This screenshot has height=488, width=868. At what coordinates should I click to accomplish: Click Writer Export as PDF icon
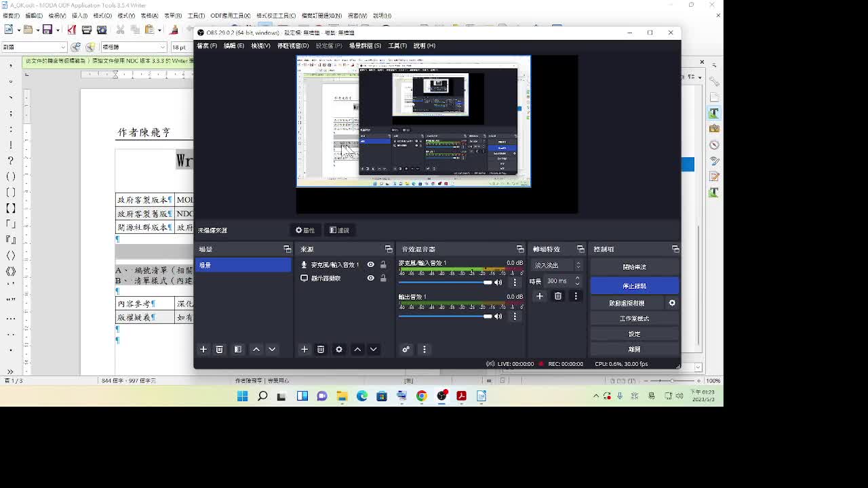click(72, 30)
